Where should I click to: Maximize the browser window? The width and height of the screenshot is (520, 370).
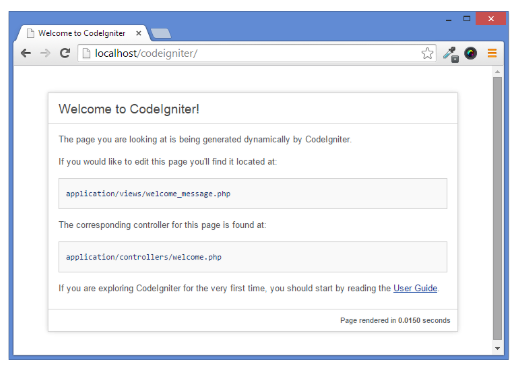(467, 19)
